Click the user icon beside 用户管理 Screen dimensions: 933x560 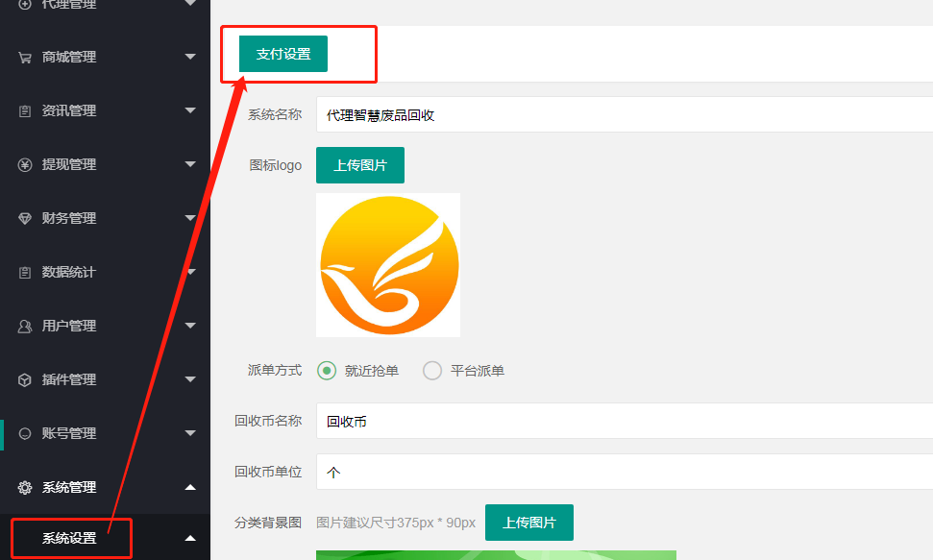point(24,327)
